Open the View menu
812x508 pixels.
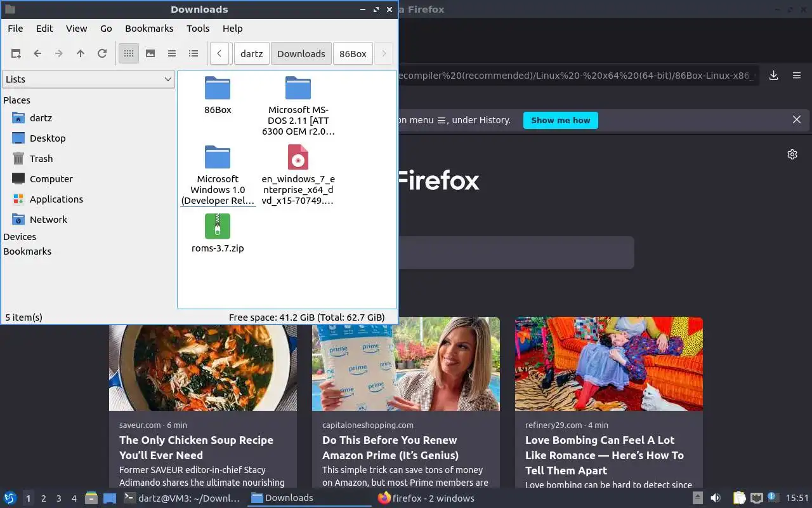[77, 29]
